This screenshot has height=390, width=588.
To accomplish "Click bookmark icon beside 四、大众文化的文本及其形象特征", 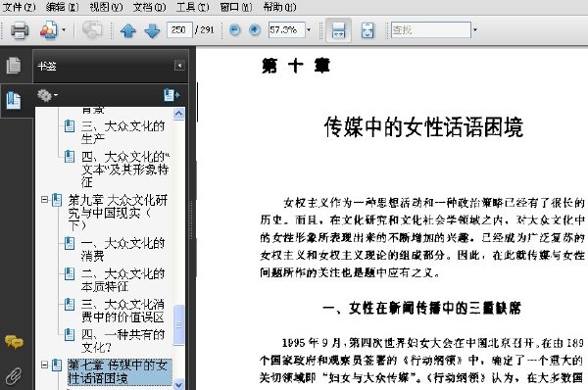I will (70, 157).
